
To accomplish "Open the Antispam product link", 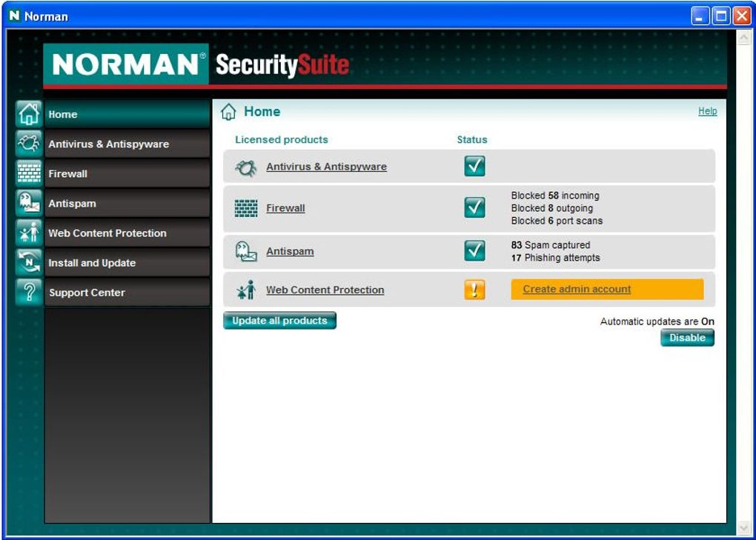I will (290, 251).
